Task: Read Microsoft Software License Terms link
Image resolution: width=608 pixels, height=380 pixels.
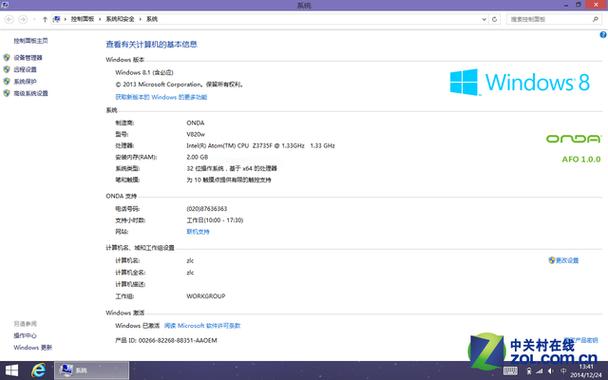Action: pyautogui.click(x=202, y=326)
